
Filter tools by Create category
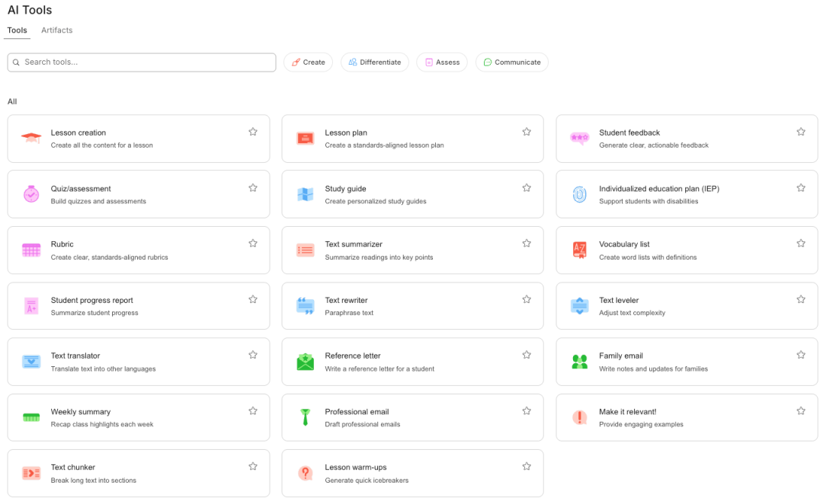308,62
